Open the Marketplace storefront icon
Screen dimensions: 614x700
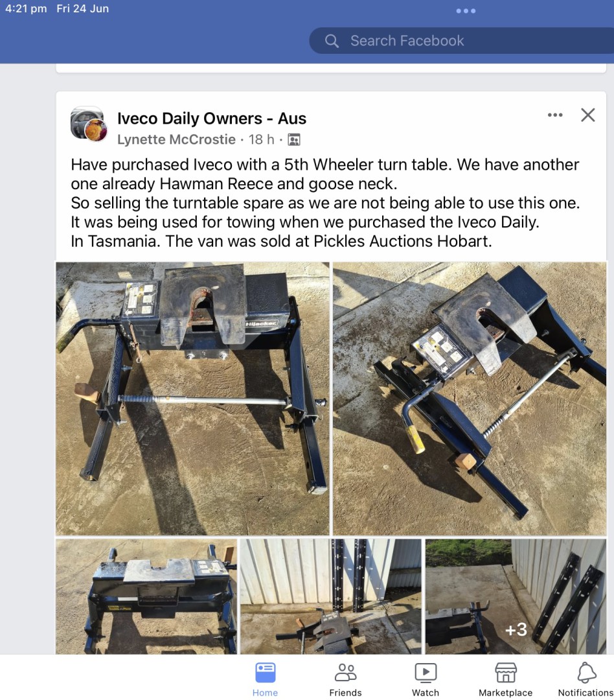506,672
